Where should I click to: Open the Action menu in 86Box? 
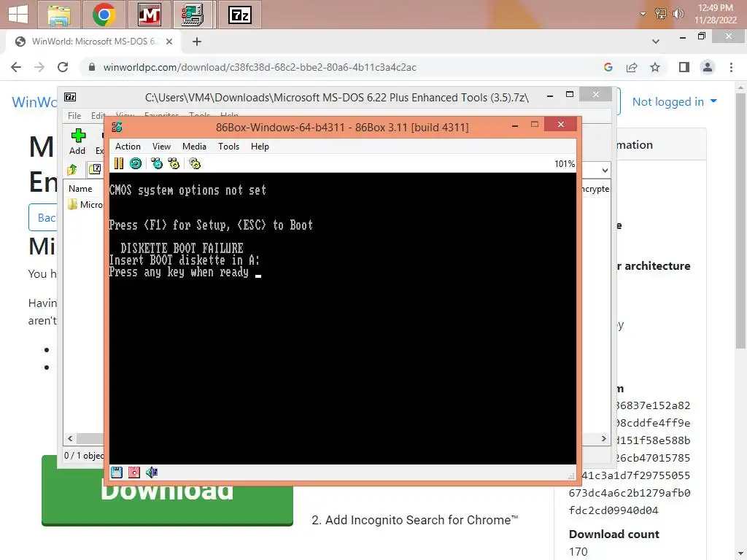(128, 146)
